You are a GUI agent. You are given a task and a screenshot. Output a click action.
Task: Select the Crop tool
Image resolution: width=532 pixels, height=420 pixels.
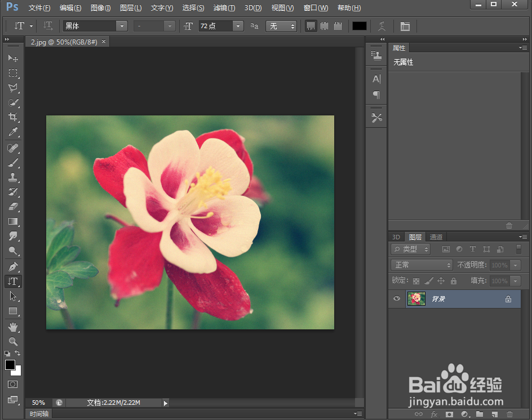click(x=13, y=117)
